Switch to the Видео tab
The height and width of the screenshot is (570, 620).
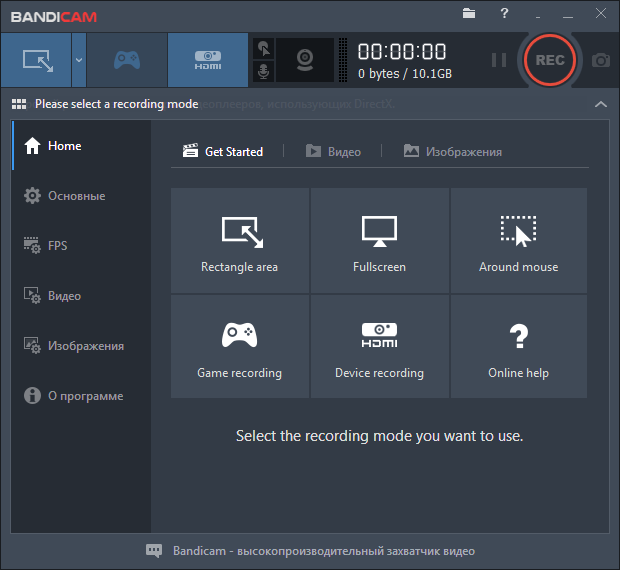(x=332, y=152)
